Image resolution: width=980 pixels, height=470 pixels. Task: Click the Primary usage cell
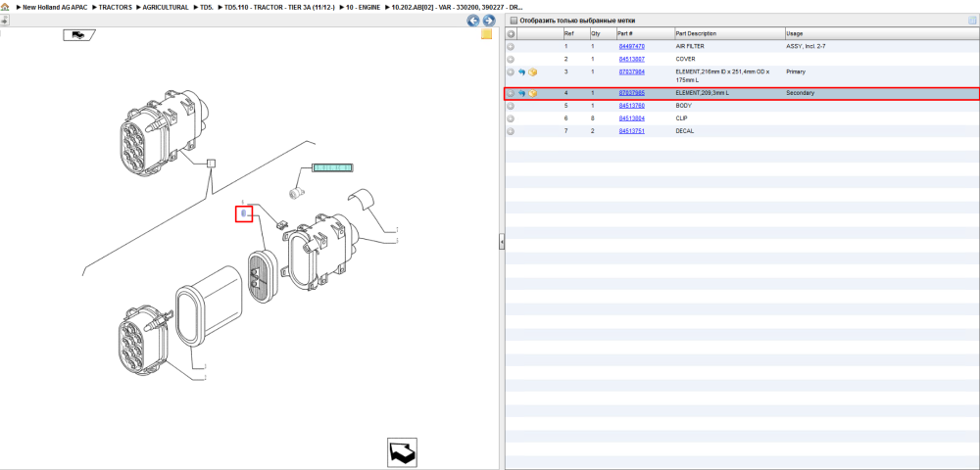(x=796, y=71)
